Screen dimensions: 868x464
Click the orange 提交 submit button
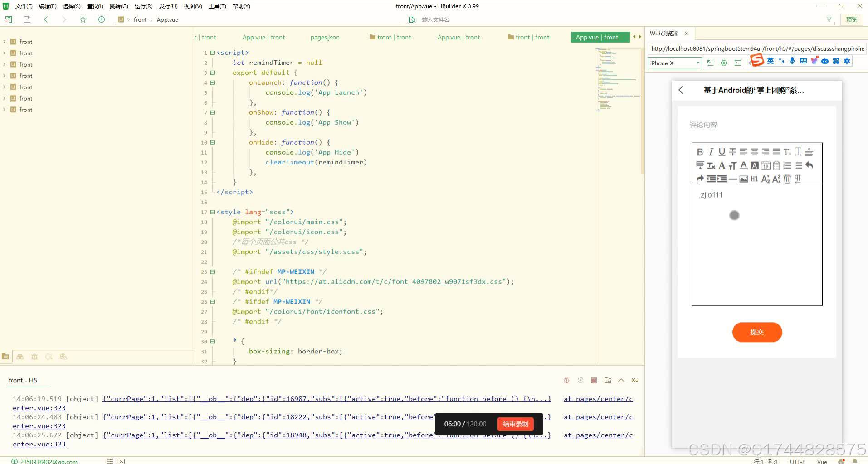[x=757, y=332]
